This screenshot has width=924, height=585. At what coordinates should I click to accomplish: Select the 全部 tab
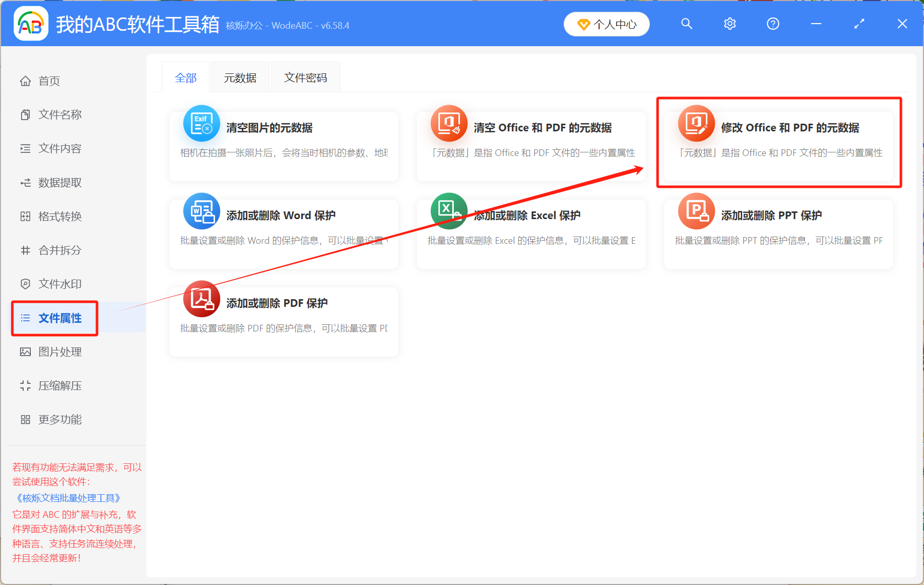pyautogui.click(x=186, y=77)
